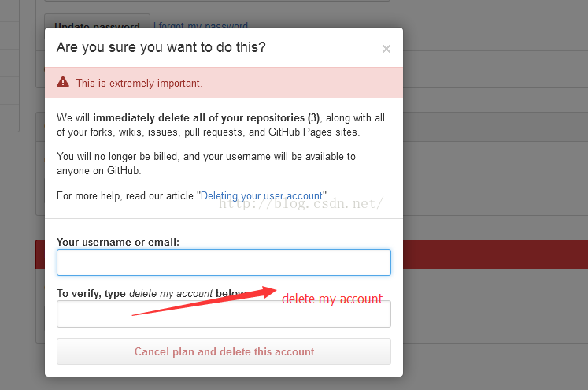Click the "You will no longer be billed" paragraph
The image size is (588, 390).
pyautogui.click(x=206, y=163)
